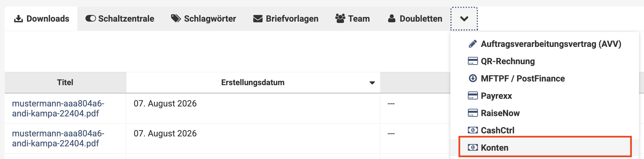Click the download-circle icon next to MFTPF / PostFinance
The height and width of the screenshot is (159, 644).
point(473,79)
